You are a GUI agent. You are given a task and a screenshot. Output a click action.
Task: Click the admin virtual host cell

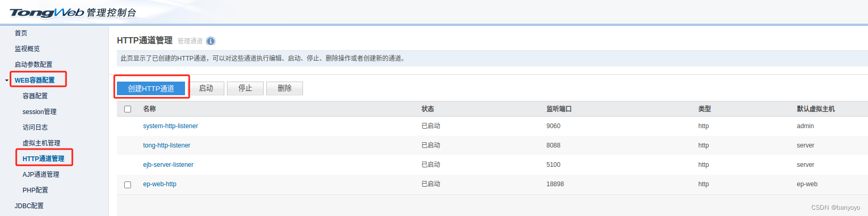(x=805, y=126)
